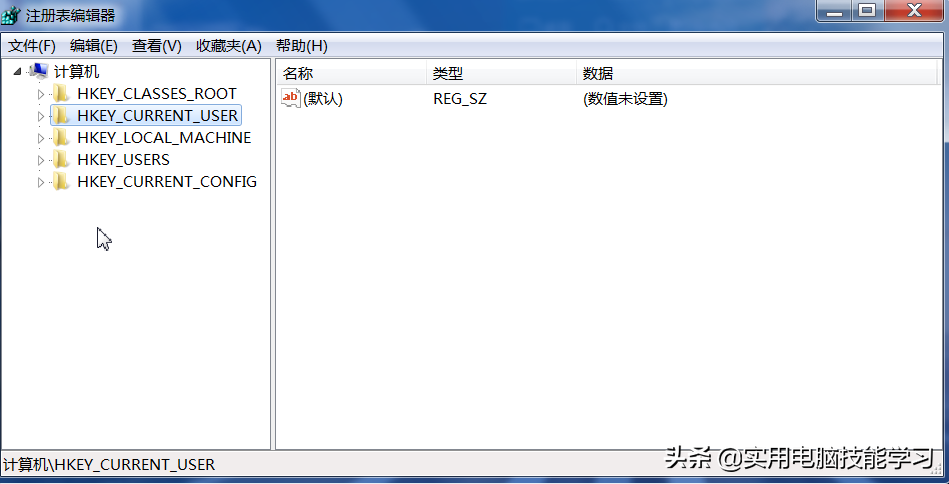Click the HKEY_CURRENT_CONFIG folder icon
This screenshot has height=484, width=949.
(x=60, y=181)
